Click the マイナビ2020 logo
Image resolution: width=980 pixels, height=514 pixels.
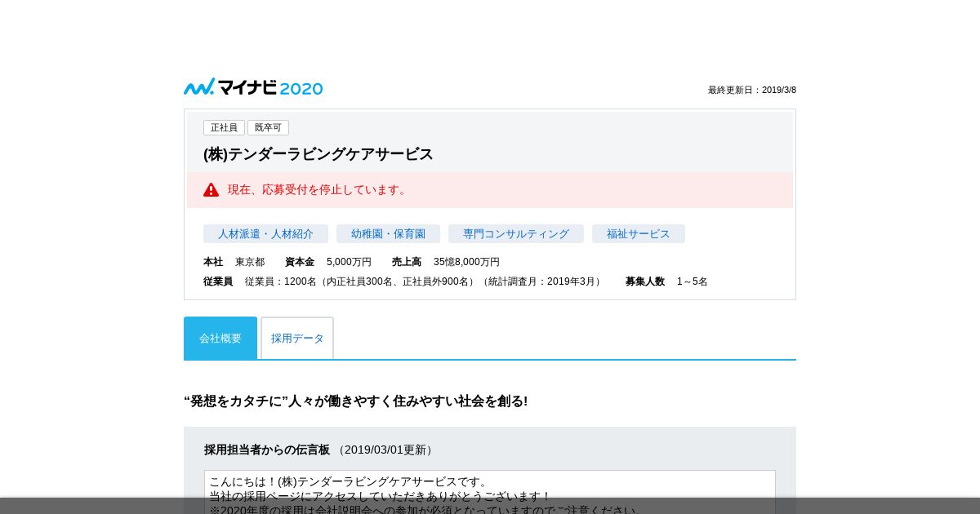coord(253,87)
